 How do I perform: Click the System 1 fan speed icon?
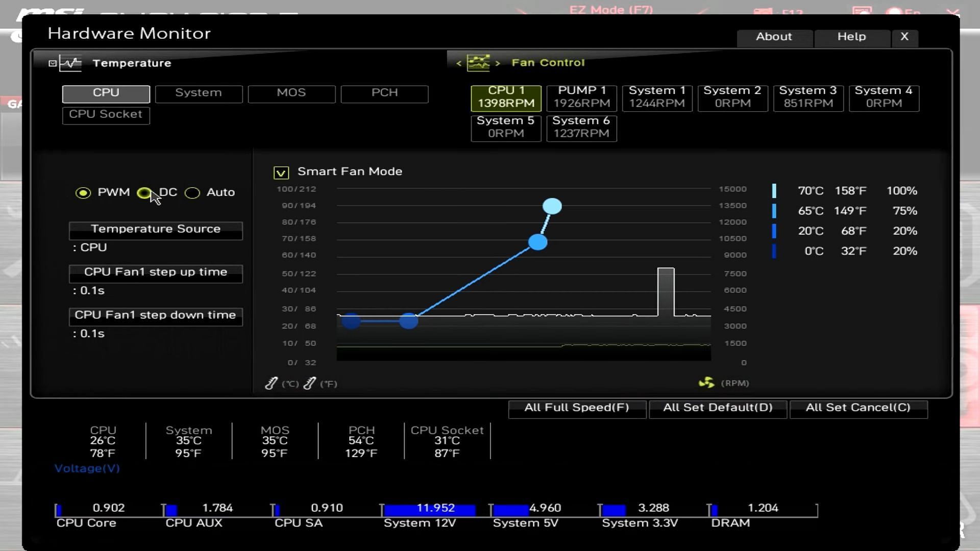(x=657, y=96)
